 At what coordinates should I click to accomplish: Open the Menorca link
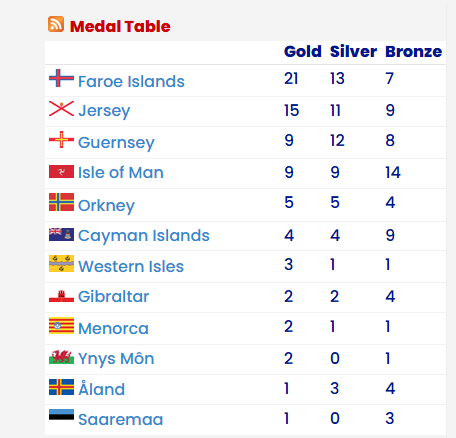(113, 328)
